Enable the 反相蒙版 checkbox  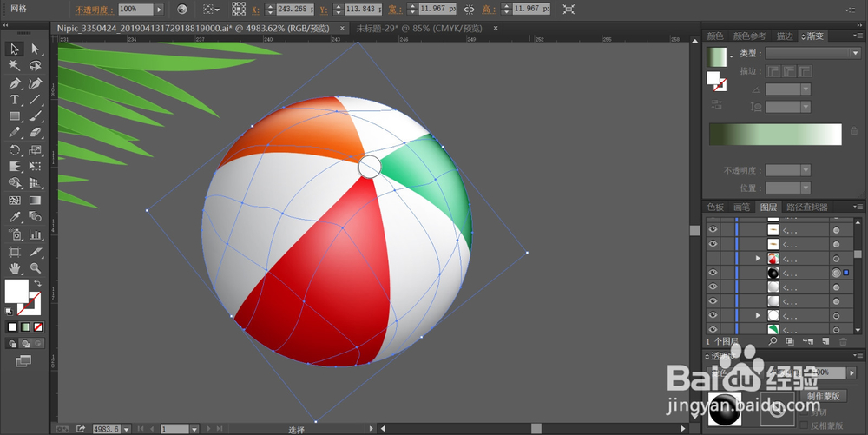pos(804,425)
